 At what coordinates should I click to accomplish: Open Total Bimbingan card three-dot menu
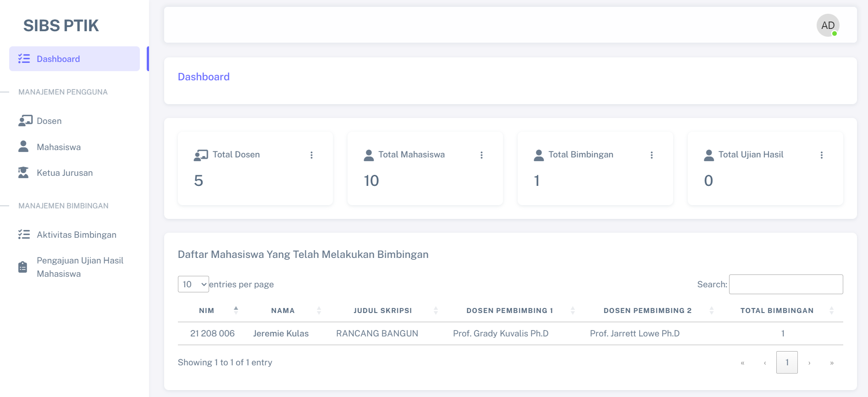coord(652,155)
